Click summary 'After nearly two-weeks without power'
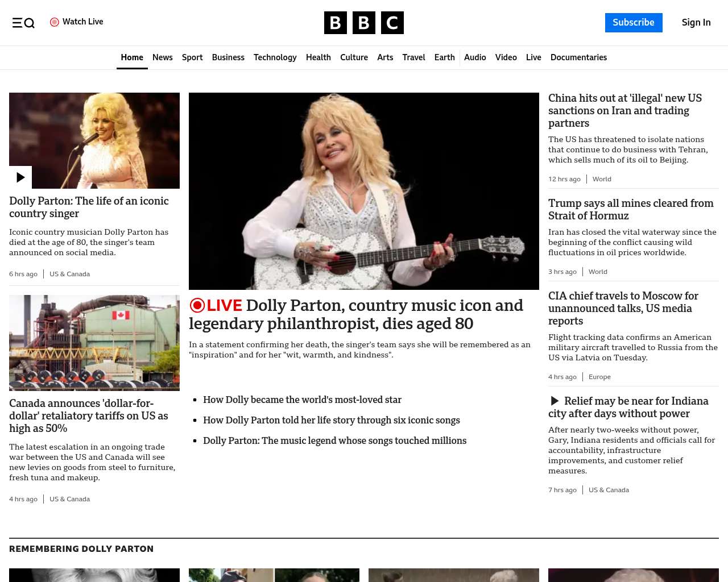This screenshot has width=728, height=582. pos(632,450)
